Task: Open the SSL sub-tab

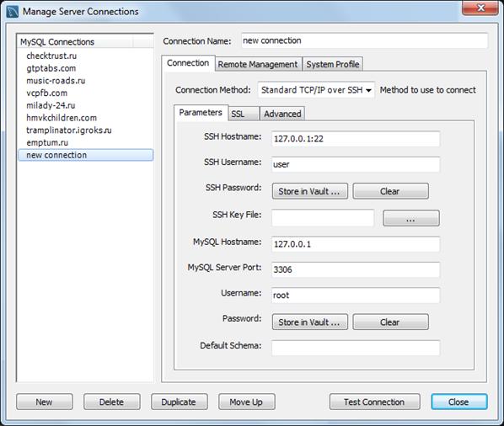Action: coord(244,114)
